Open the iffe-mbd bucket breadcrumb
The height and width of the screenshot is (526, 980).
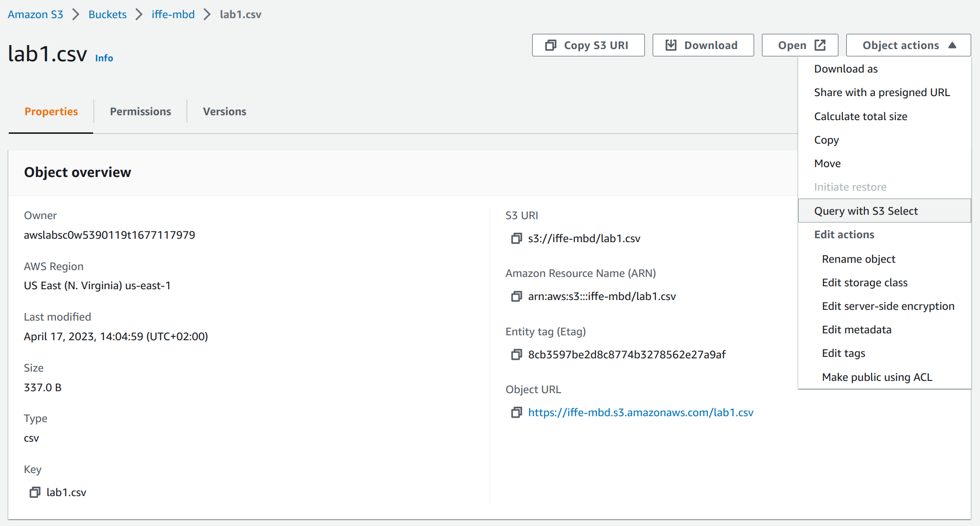pos(173,14)
